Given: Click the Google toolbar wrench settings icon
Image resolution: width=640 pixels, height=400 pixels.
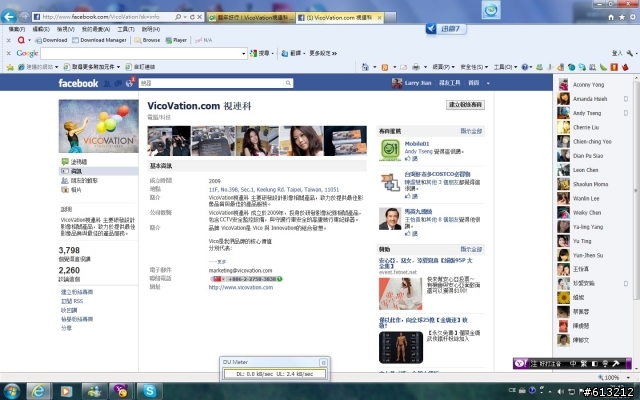Looking at the screenshot, I should (629, 53).
